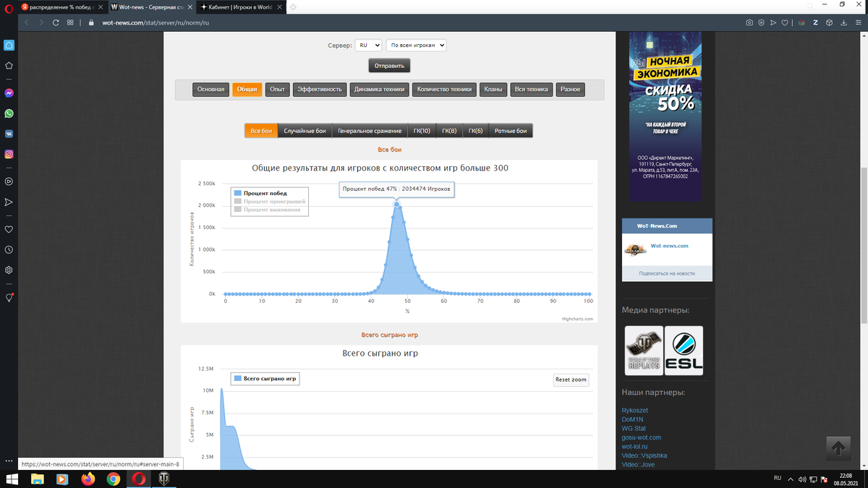Image resolution: width=868 pixels, height=488 pixels.
Task: Open downloads panel
Action: click(843, 22)
